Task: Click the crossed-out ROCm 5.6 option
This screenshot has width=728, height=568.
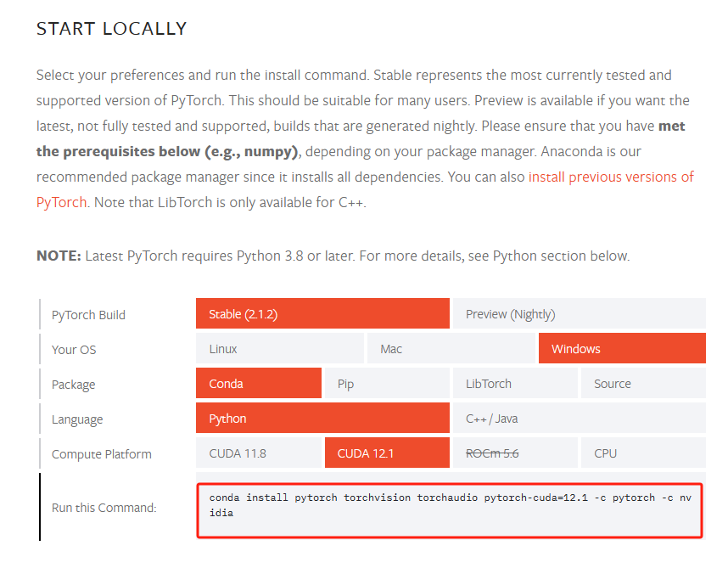Action: coord(515,453)
